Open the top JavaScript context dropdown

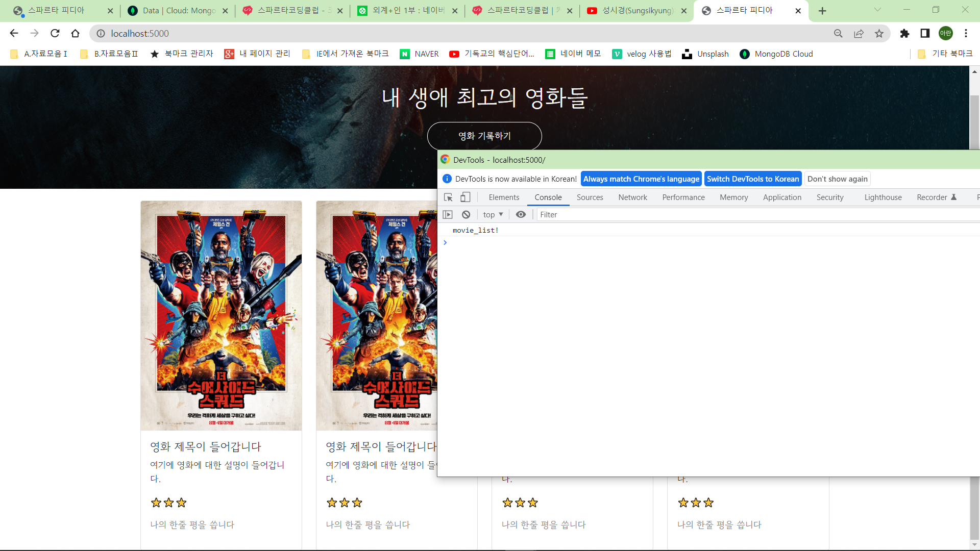[x=493, y=215]
